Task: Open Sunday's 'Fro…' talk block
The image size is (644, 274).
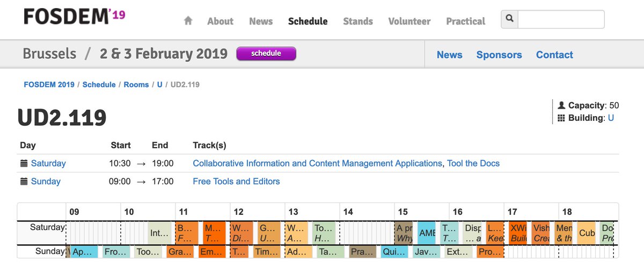Action: point(116,251)
